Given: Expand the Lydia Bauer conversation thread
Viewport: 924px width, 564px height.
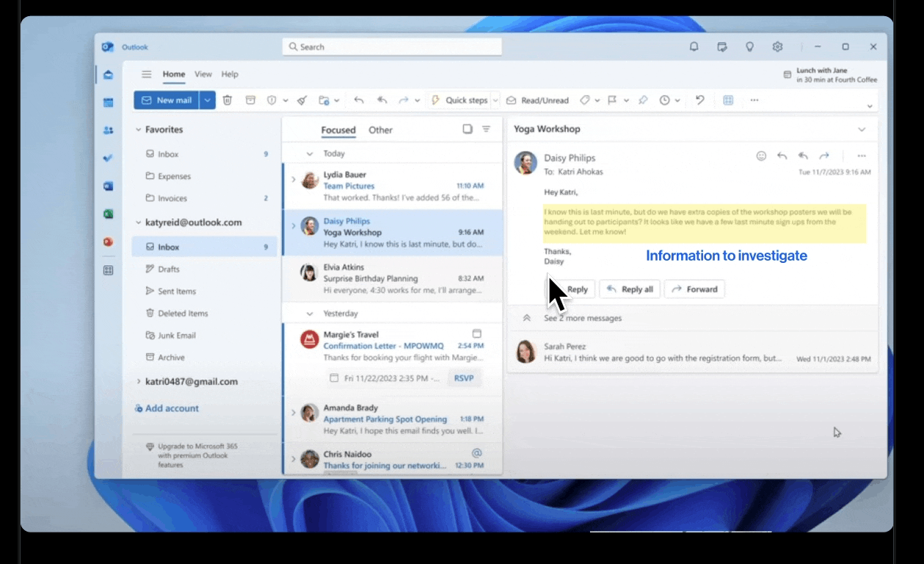Looking at the screenshot, I should click(294, 179).
